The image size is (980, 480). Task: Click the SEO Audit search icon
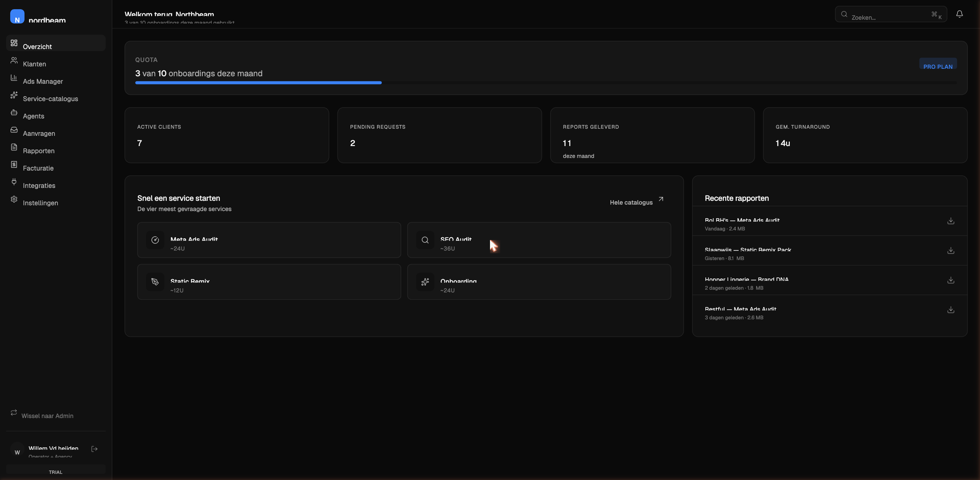425,240
